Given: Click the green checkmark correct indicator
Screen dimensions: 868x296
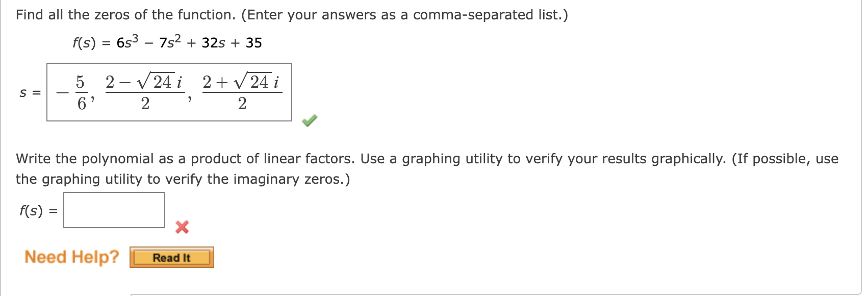Looking at the screenshot, I should point(310,120).
